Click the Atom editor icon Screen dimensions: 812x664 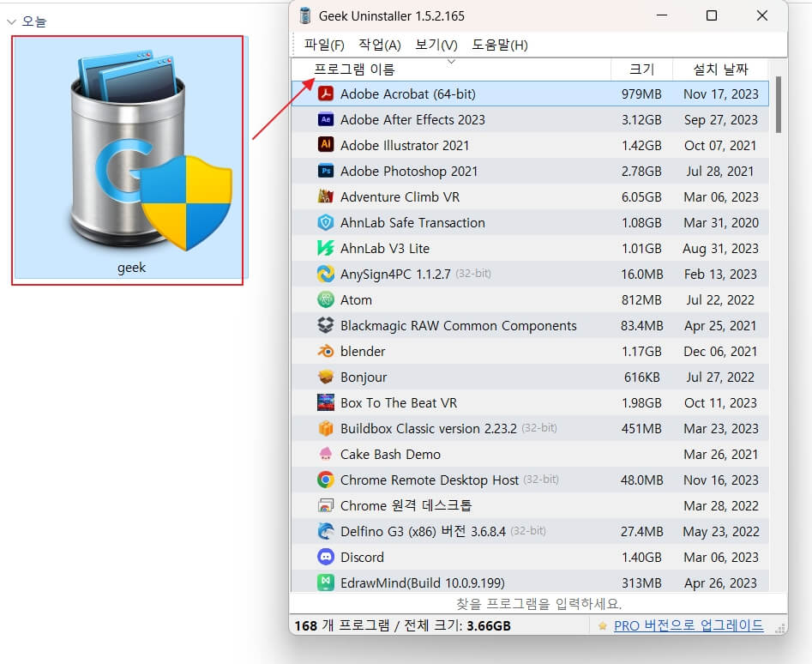point(324,299)
